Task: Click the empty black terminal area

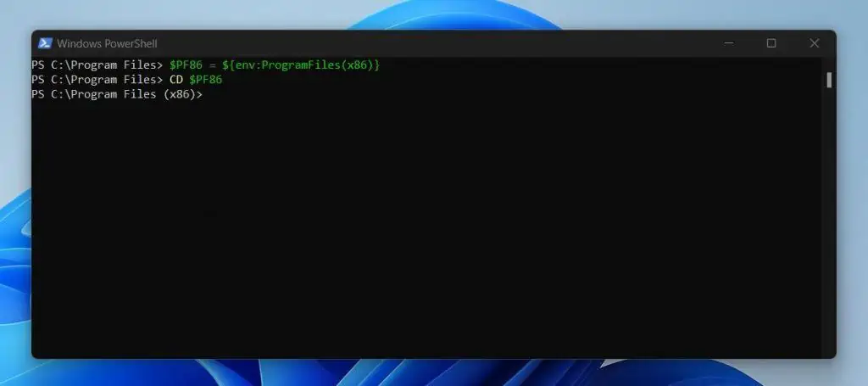Action: 426,227
